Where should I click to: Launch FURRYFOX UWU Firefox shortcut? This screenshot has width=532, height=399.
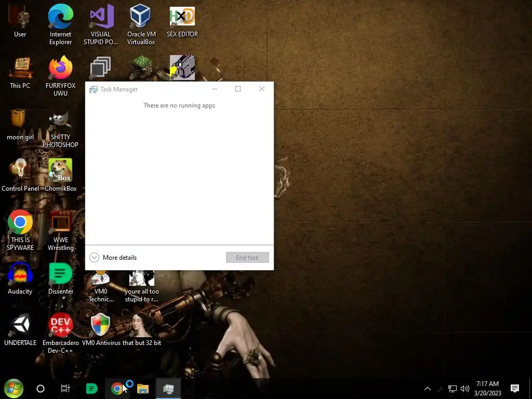pyautogui.click(x=60, y=76)
